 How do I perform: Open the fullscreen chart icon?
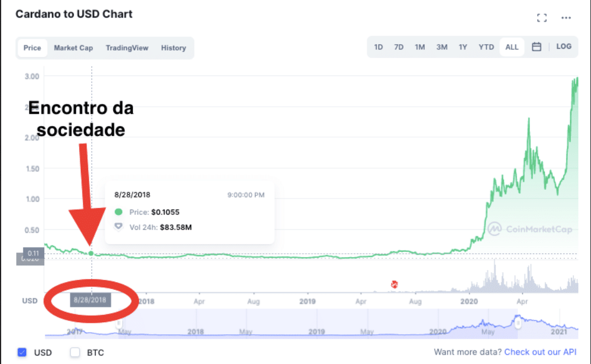point(542,17)
